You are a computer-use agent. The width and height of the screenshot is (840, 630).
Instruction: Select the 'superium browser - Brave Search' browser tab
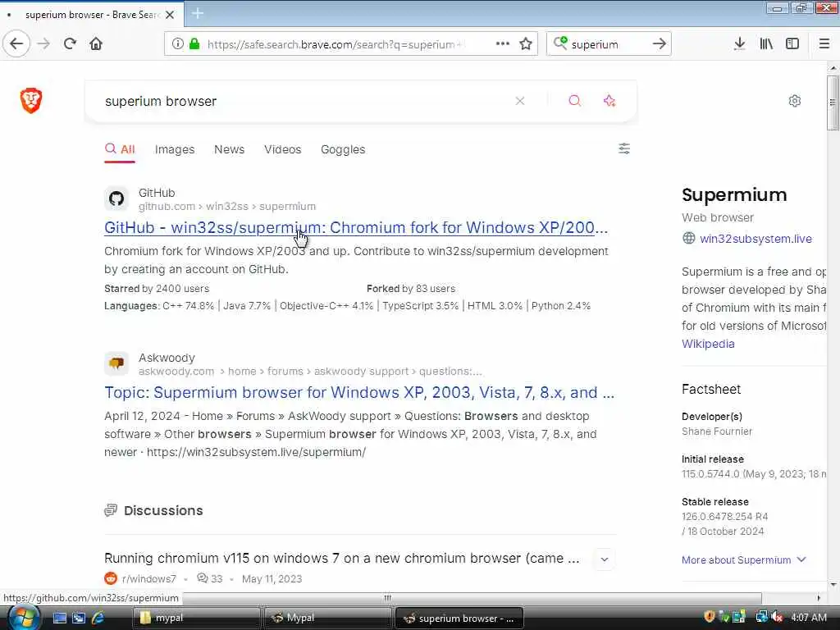[91, 15]
